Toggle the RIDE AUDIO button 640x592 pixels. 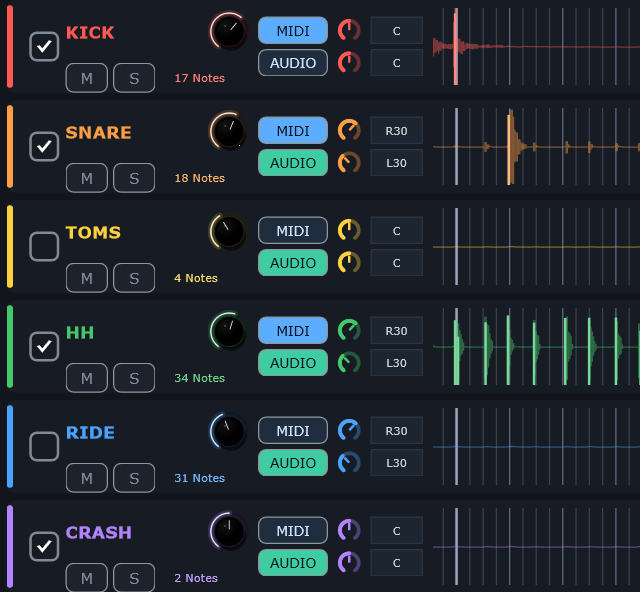(x=293, y=463)
